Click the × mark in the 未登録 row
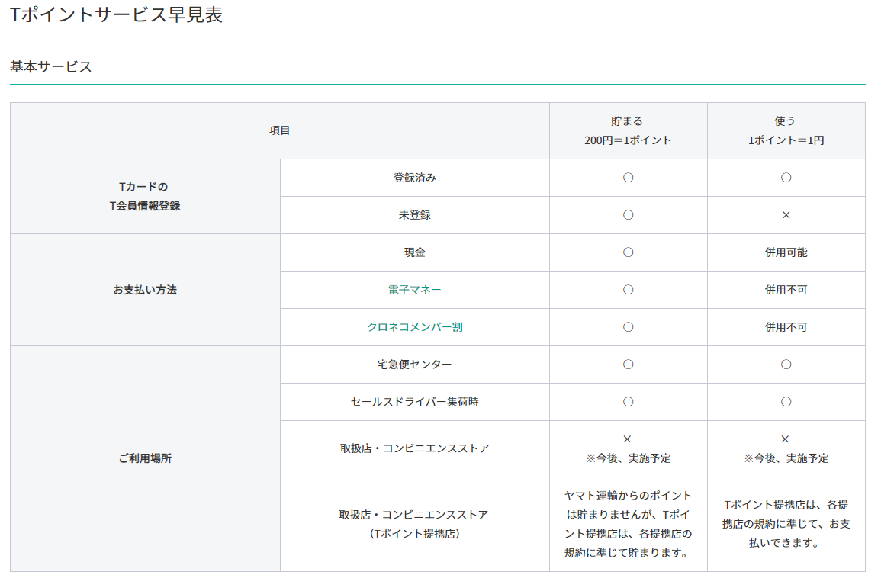 click(786, 215)
